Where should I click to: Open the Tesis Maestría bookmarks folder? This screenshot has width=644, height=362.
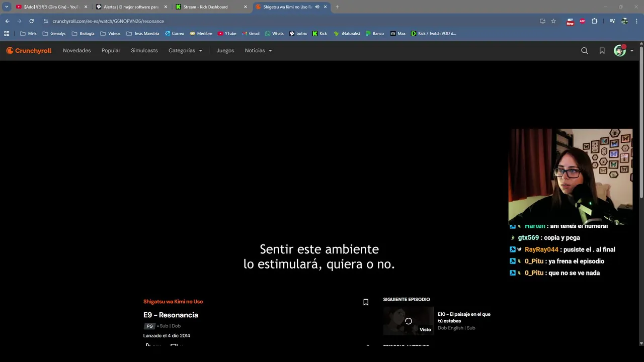pos(142,34)
